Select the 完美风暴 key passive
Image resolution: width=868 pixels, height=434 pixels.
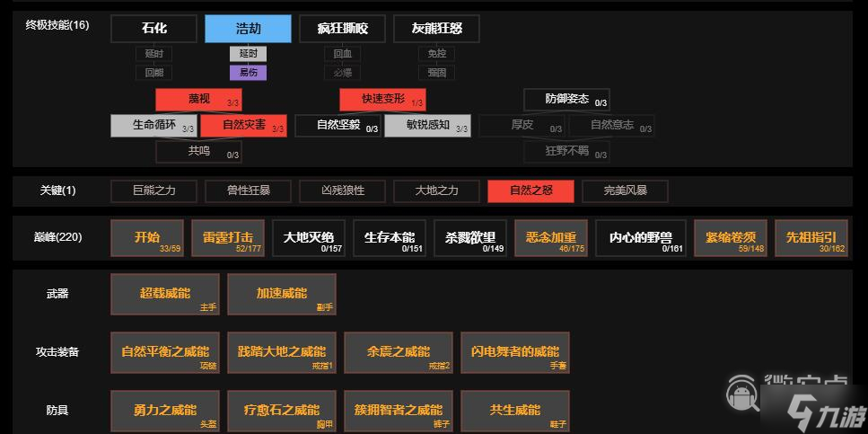point(625,191)
